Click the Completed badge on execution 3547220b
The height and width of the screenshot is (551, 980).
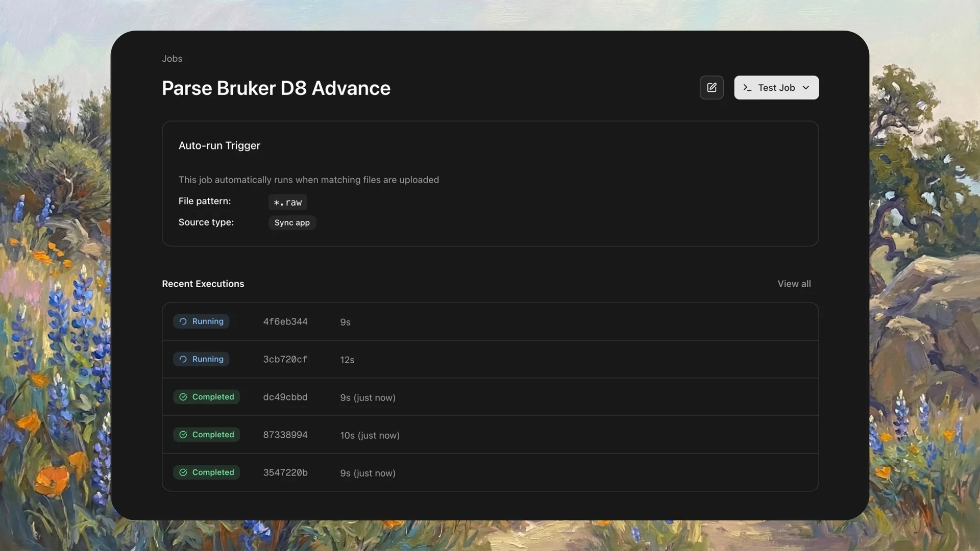point(206,472)
